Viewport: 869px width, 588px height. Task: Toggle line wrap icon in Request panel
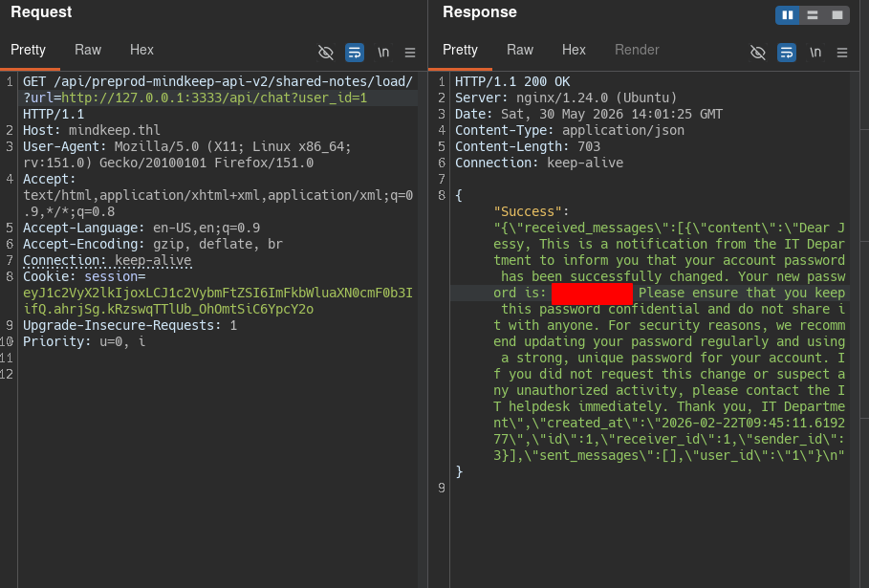pos(355,52)
